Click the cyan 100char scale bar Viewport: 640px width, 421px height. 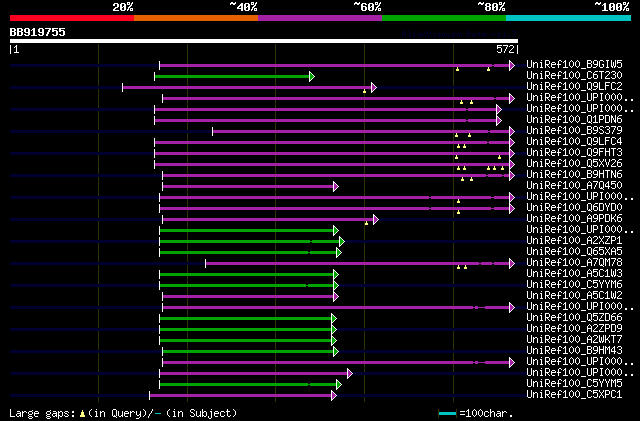coord(447,414)
